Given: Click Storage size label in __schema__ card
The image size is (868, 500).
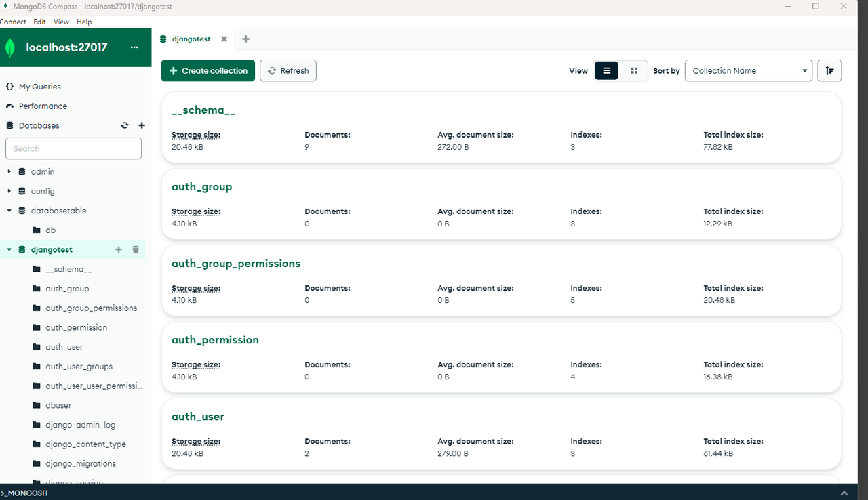Looking at the screenshot, I should pyautogui.click(x=196, y=135).
